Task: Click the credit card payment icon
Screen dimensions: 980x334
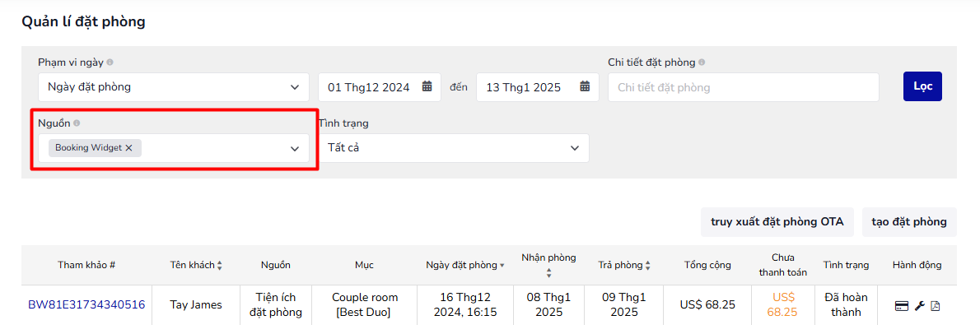Action: click(x=902, y=306)
